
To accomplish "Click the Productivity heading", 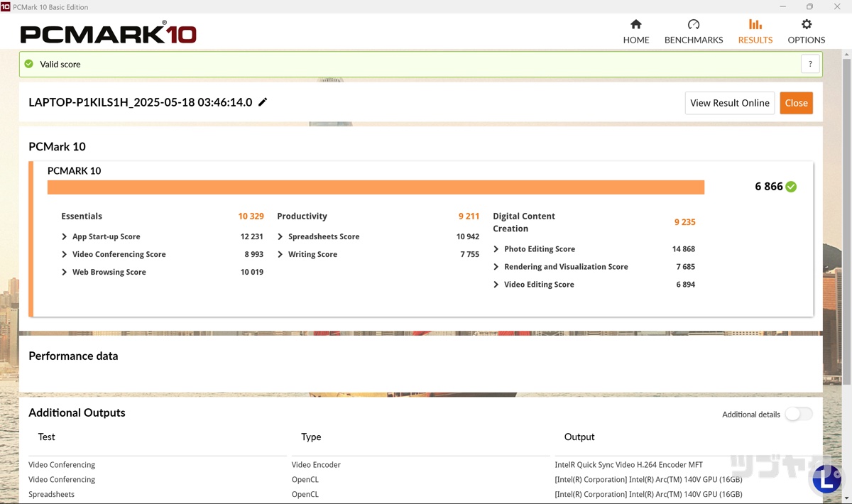I will (x=302, y=217).
